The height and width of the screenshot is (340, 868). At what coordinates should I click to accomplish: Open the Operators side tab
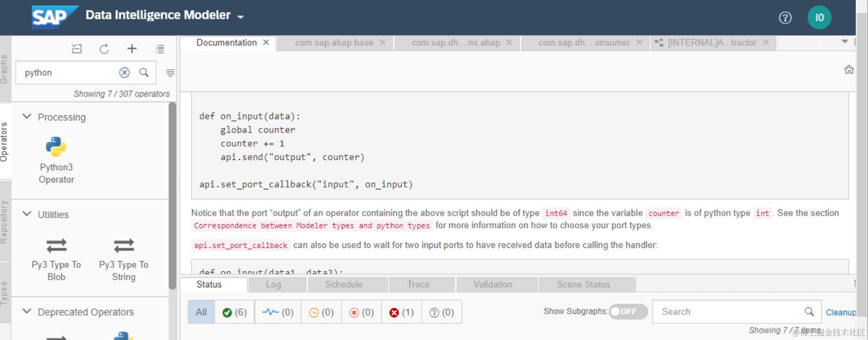5,142
